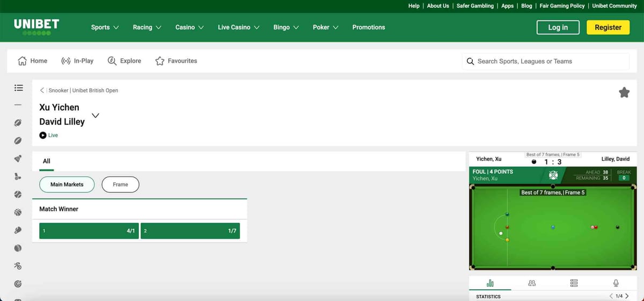Screen dimensions: 644x301
Task: Click the search magnifier icon
Action: coord(470,61)
